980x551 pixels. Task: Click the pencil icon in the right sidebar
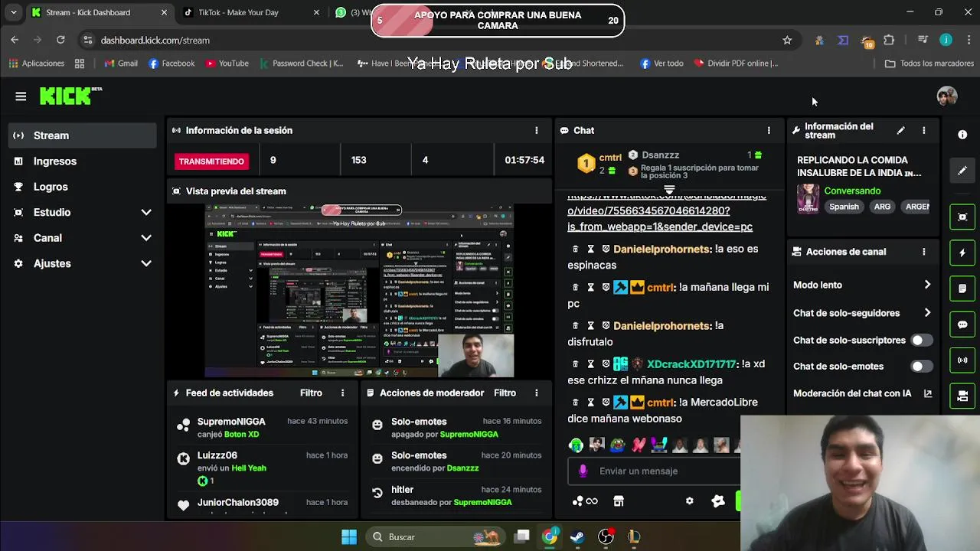[962, 170]
